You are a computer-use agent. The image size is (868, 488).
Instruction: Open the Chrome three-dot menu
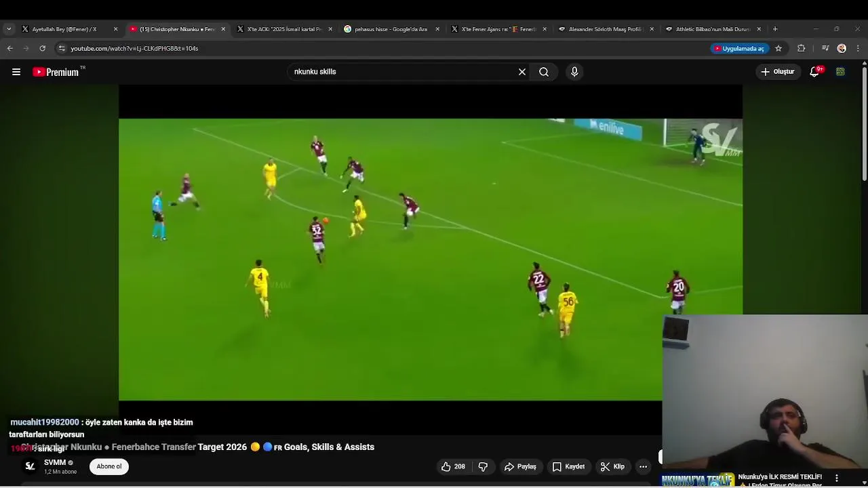tap(858, 48)
